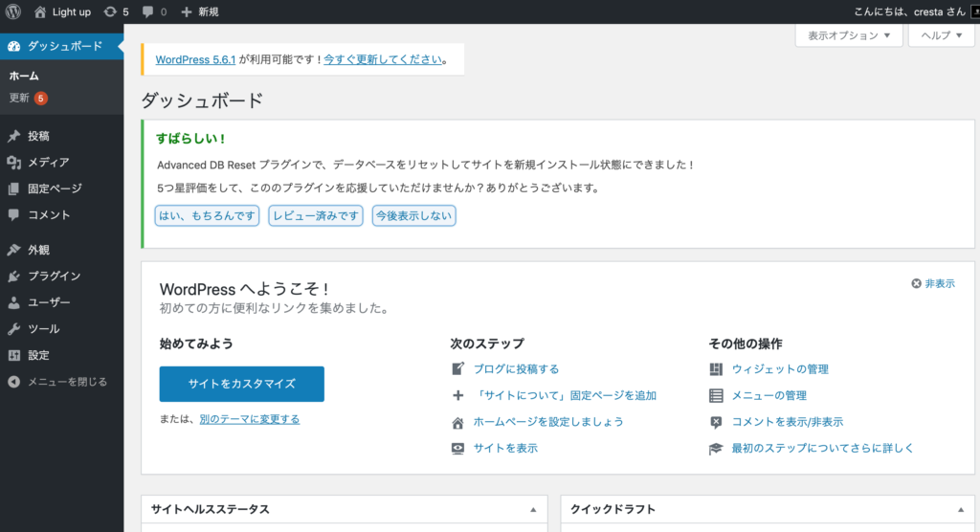Click the monitor icon beside サイトを表示
The image size is (980, 532).
457,449
